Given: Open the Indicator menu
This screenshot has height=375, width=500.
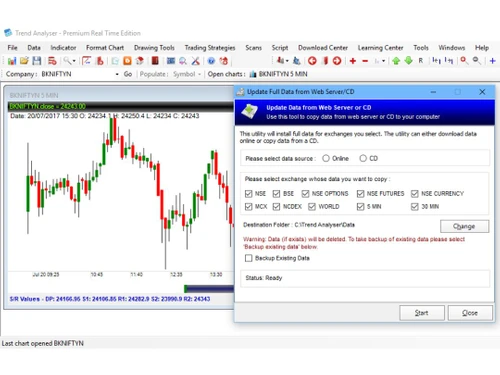Looking at the screenshot, I should click(x=63, y=48).
